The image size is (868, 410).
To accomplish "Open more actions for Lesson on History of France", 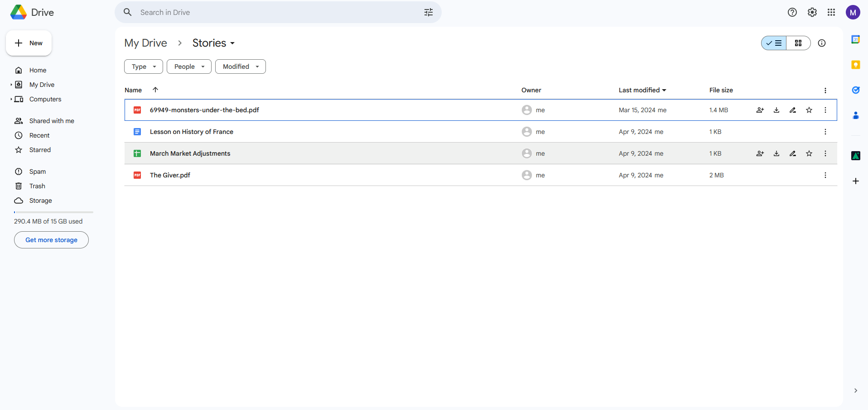I will (825, 132).
